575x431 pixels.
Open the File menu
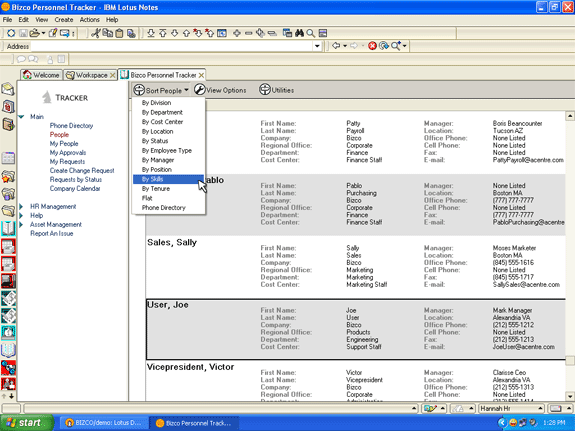(x=7, y=20)
